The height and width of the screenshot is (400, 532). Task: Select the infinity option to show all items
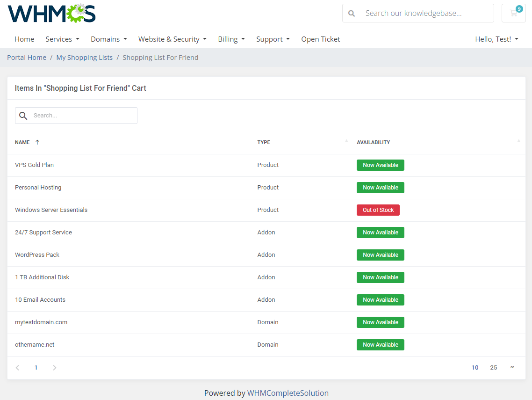point(512,367)
